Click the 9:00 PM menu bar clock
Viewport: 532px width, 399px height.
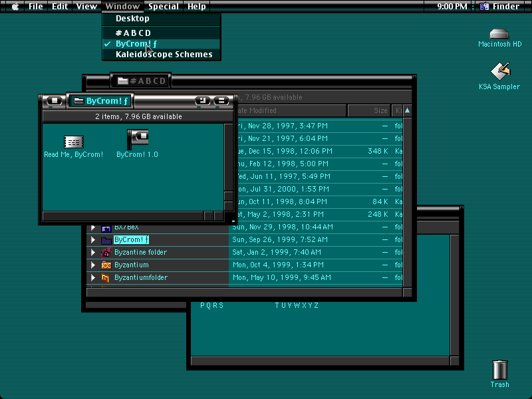[x=452, y=7]
